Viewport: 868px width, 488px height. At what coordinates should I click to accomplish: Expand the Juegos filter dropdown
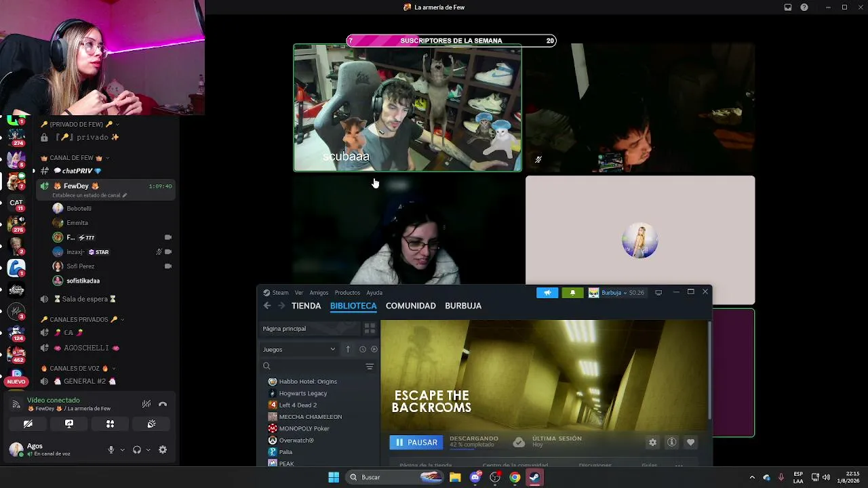(x=299, y=350)
